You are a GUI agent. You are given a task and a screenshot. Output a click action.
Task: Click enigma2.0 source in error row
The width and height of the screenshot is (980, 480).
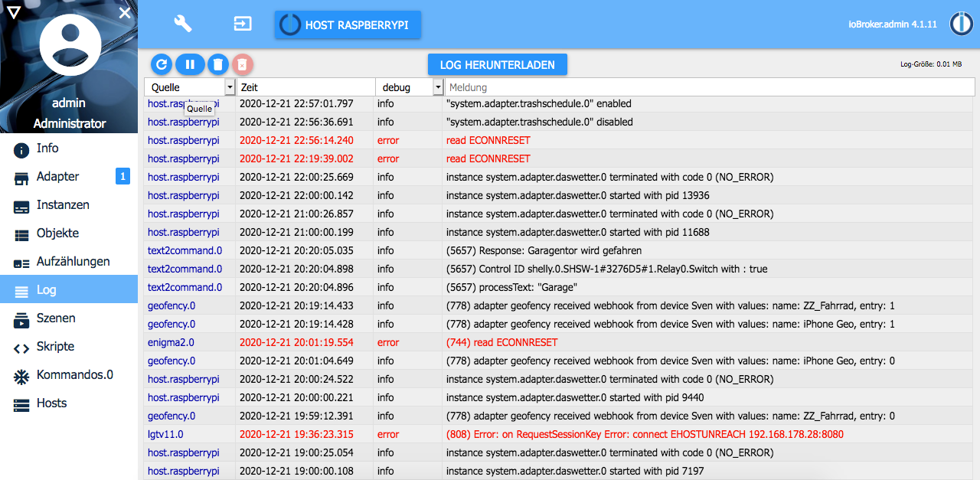coord(171,342)
